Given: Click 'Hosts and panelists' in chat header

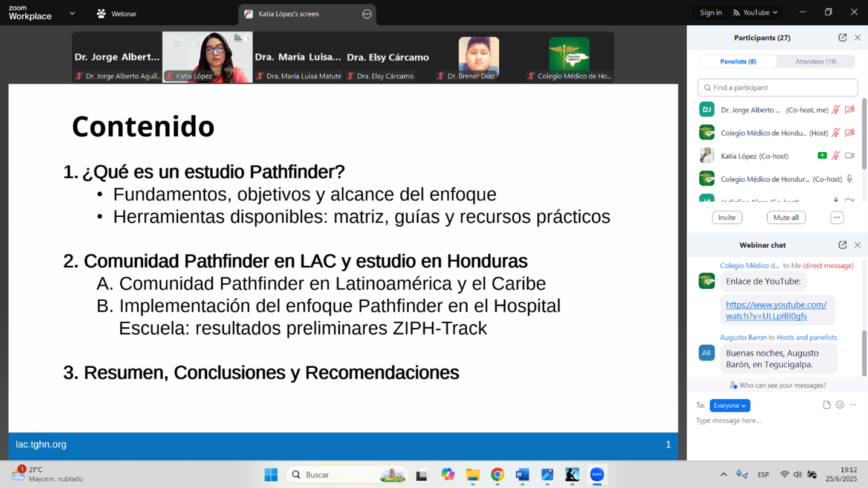Looking at the screenshot, I should tap(806, 338).
